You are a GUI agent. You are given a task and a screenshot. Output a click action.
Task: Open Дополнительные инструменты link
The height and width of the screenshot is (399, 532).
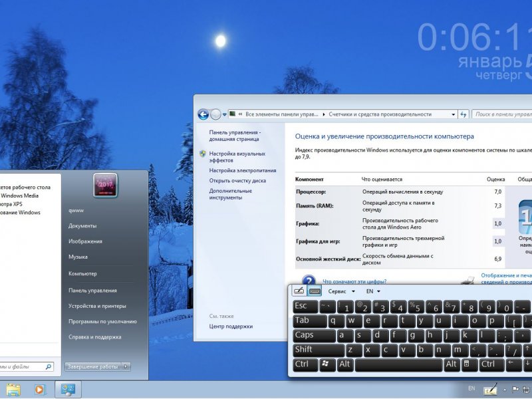230,194
